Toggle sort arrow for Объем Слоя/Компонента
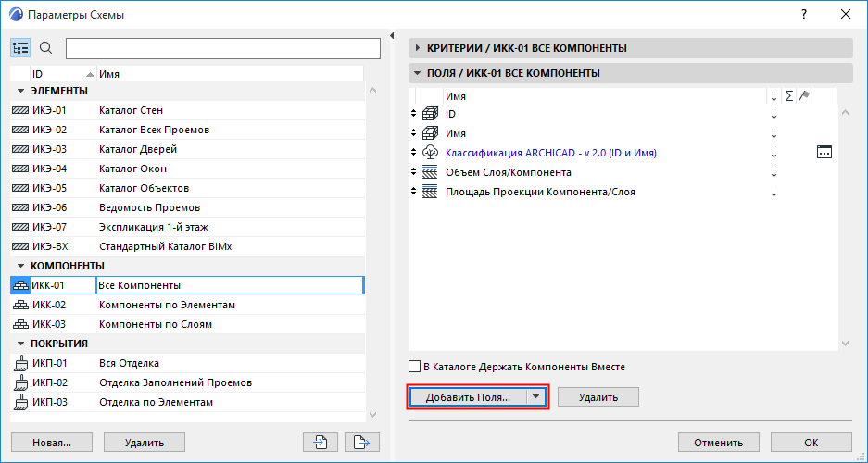868x463 pixels. coord(774,172)
